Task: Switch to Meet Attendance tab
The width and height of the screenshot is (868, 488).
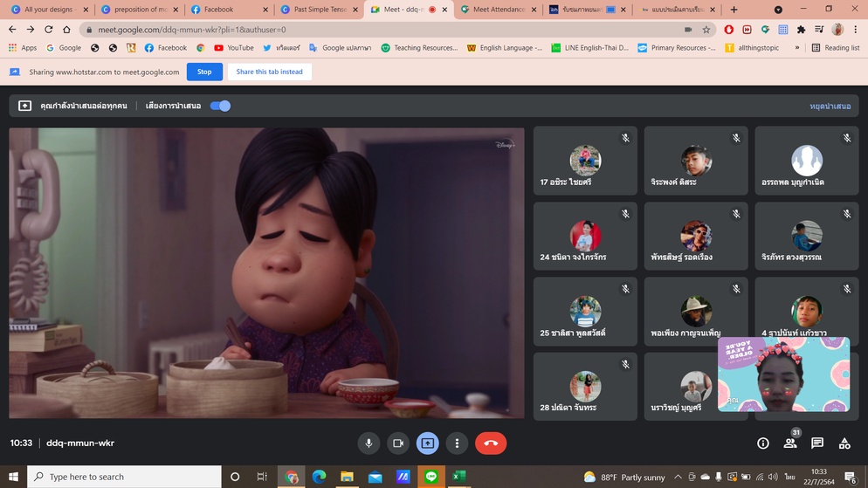Action: 497,10
